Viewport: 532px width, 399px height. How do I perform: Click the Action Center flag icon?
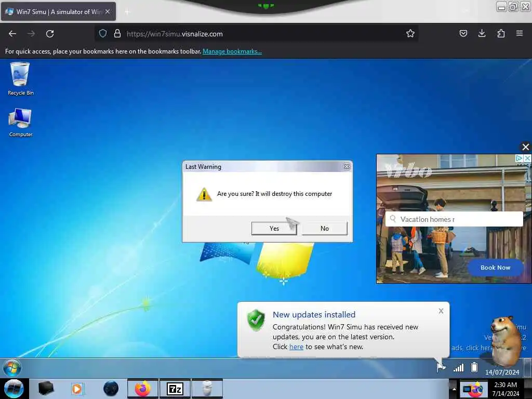click(441, 367)
